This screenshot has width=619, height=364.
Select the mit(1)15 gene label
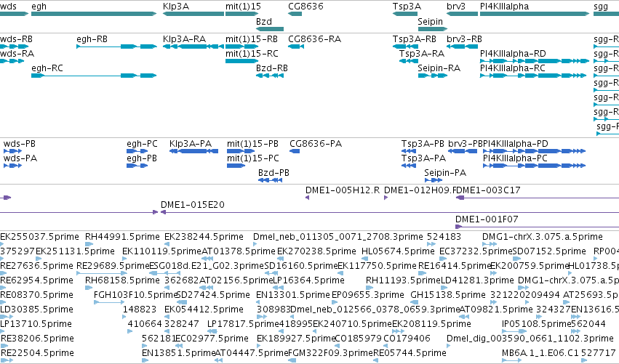click(x=243, y=7)
